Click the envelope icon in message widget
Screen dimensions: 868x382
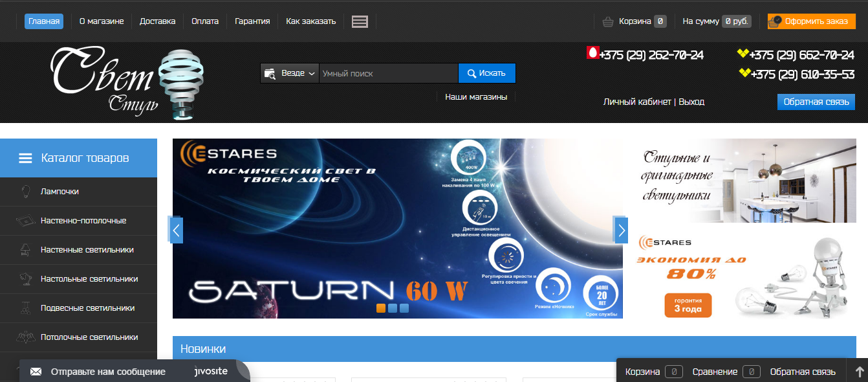(36, 372)
